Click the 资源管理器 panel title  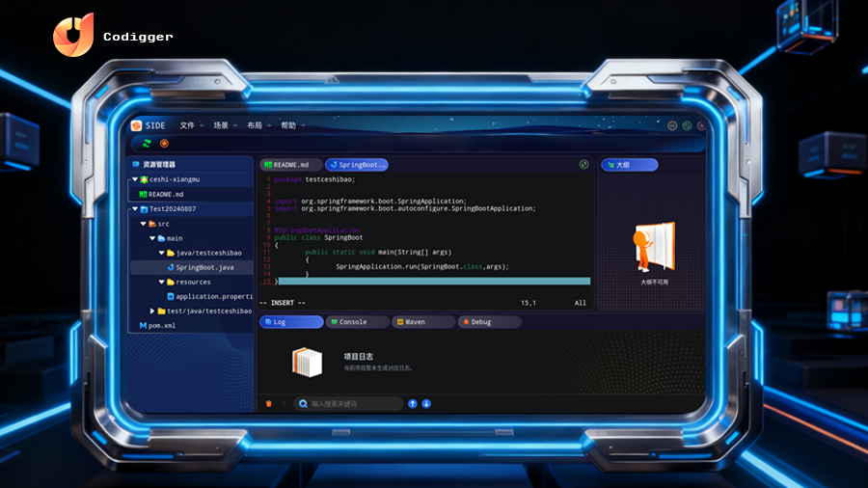tap(159, 164)
